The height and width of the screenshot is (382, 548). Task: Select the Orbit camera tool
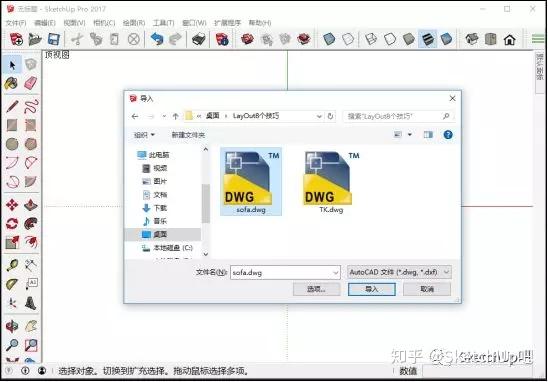(12, 326)
